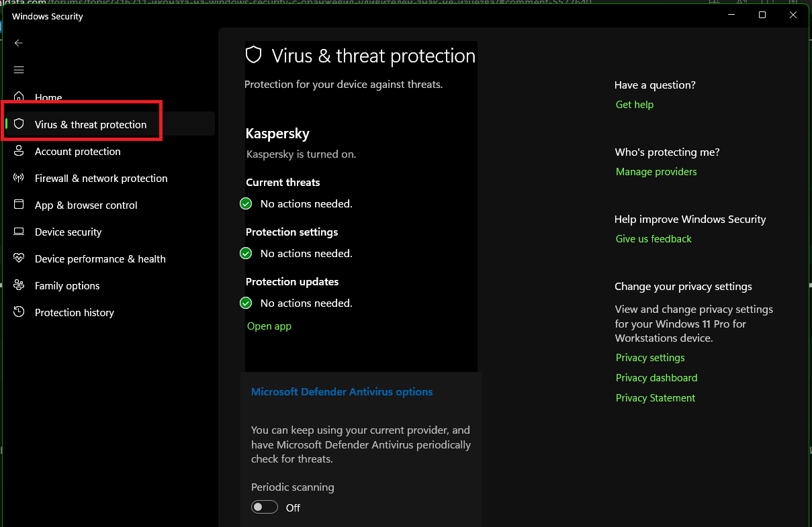Open Device security section
This screenshot has height=527, width=812.
pos(69,232)
